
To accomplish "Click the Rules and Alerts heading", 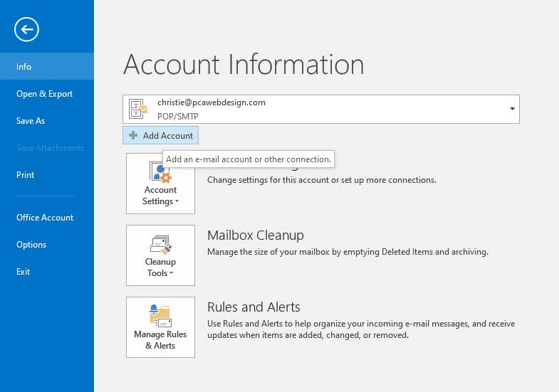I will point(254,307).
